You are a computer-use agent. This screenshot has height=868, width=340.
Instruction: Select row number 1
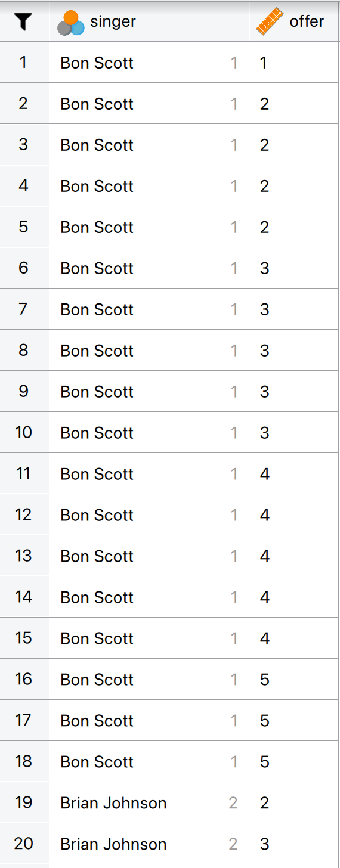[23, 63]
